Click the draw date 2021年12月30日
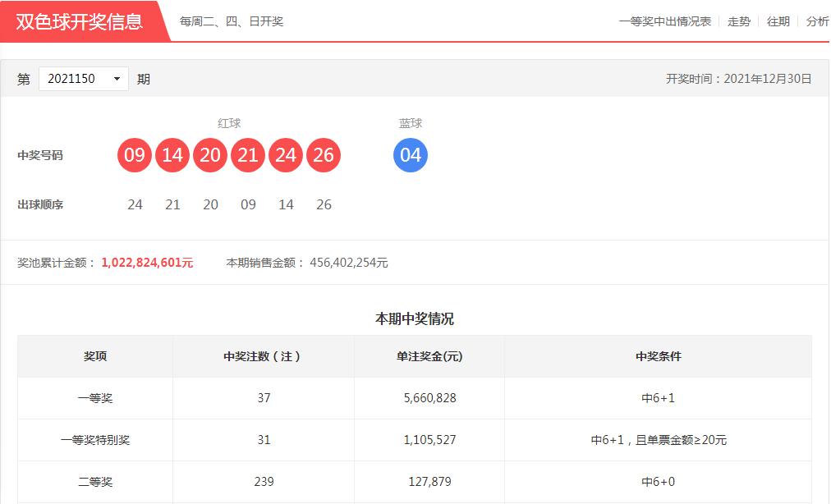Image resolution: width=831 pixels, height=504 pixels. coord(768,79)
